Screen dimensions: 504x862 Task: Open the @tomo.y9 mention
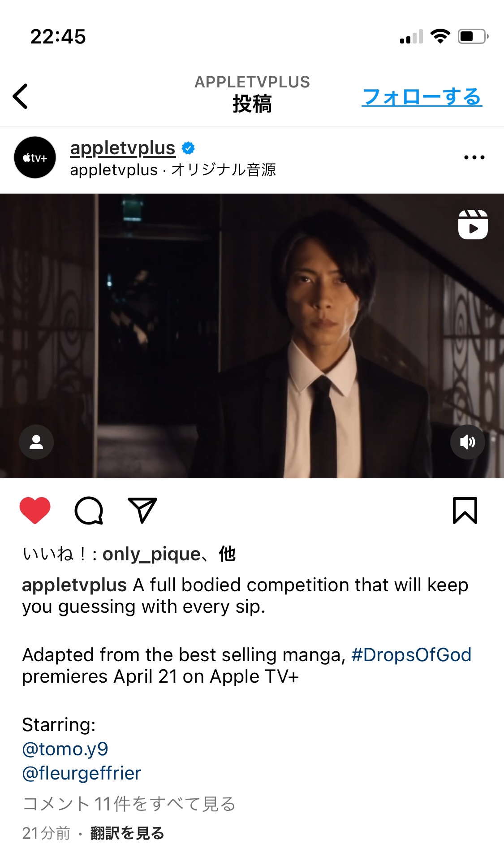pyautogui.click(x=65, y=749)
